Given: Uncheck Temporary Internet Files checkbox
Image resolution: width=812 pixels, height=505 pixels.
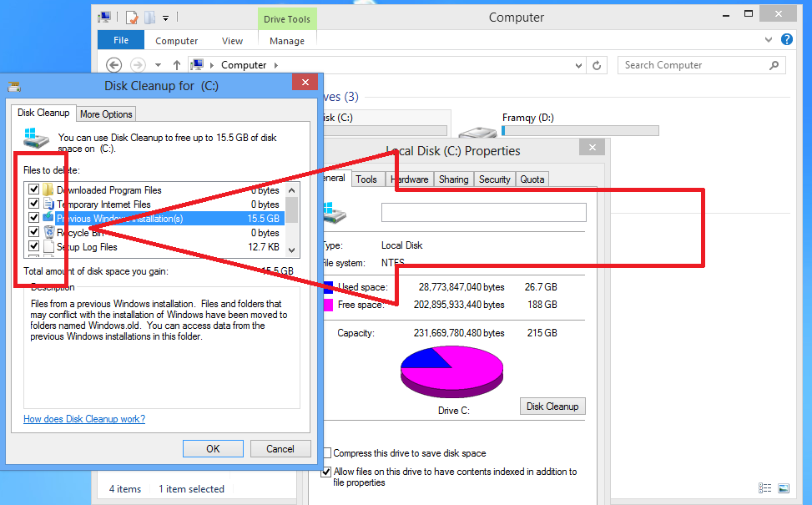Looking at the screenshot, I should pos(33,203).
